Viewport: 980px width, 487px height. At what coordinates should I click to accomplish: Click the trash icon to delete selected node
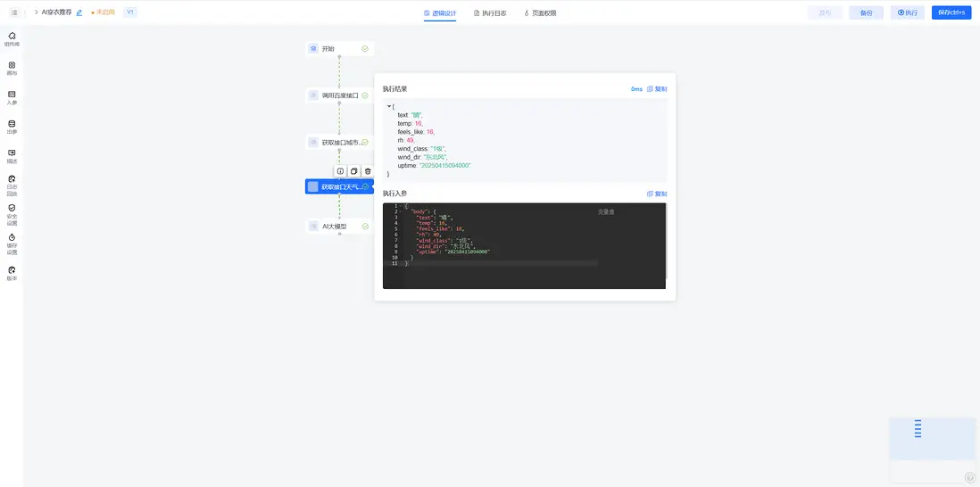368,171
